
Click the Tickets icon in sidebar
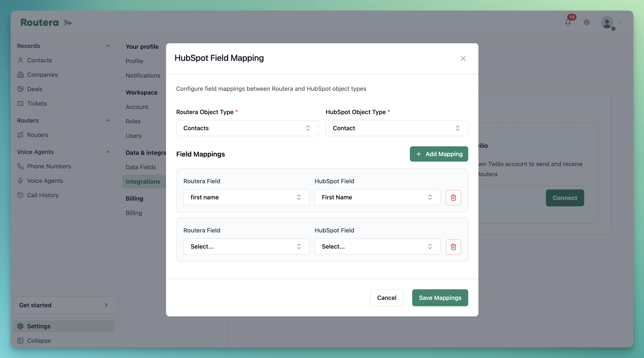tap(21, 103)
